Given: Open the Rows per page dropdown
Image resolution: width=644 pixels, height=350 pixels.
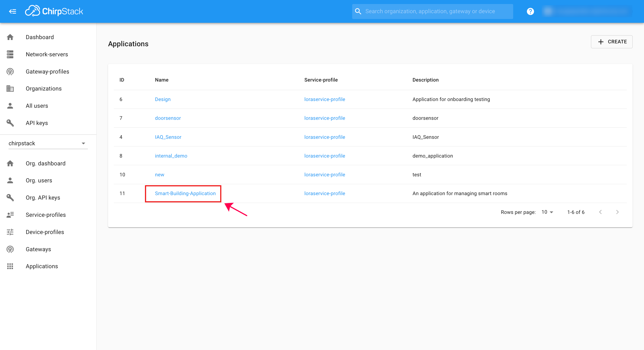Looking at the screenshot, I should 547,212.
